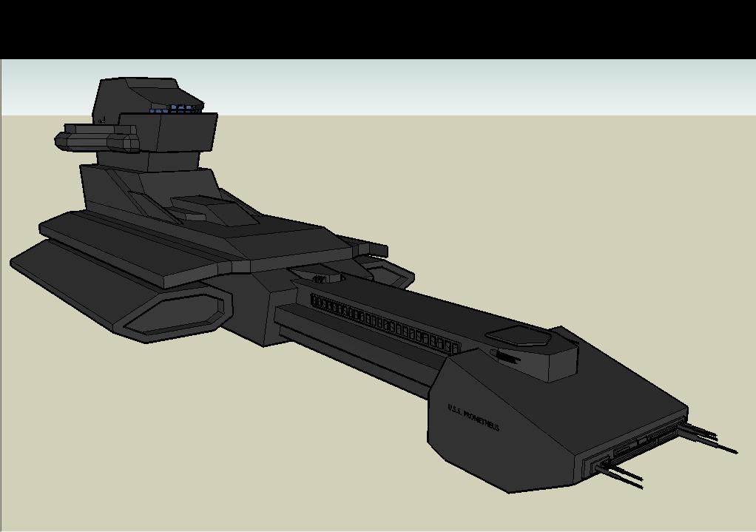The width and height of the screenshot is (756, 532).
Task: Click the side cannon pod beside the bridge tower
Action: [96, 138]
